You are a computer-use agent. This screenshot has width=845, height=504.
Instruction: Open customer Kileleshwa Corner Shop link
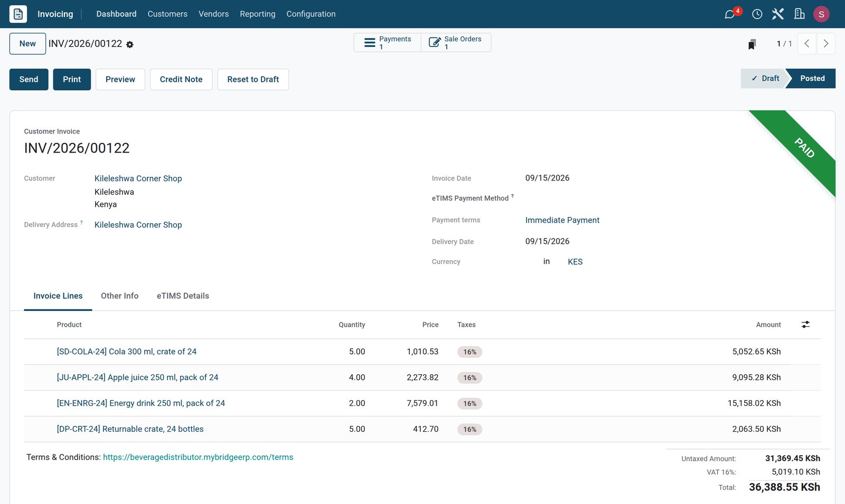pyautogui.click(x=138, y=179)
